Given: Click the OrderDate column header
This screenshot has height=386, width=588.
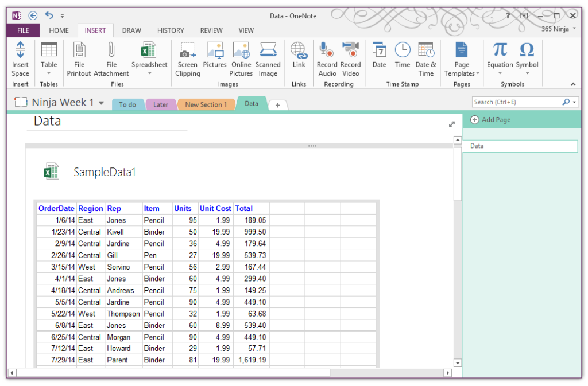Looking at the screenshot, I should (57, 209).
